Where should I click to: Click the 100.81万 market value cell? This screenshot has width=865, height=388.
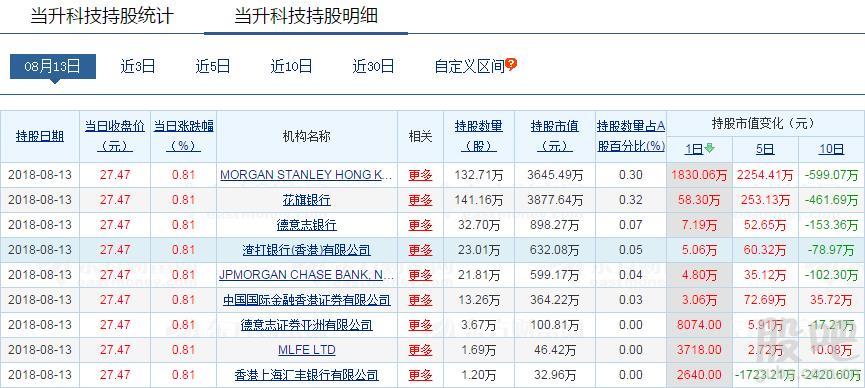(x=554, y=325)
